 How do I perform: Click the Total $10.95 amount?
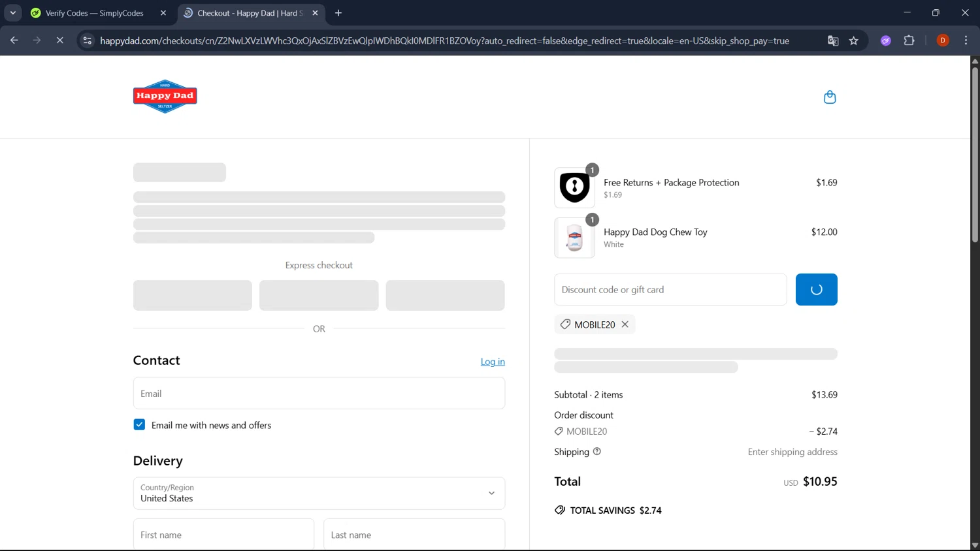(x=820, y=482)
